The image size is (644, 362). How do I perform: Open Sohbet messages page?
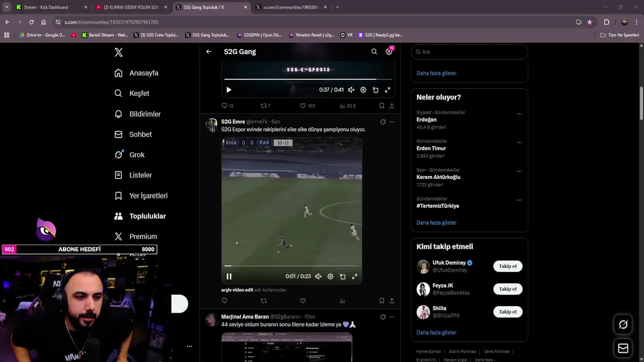coord(133,134)
